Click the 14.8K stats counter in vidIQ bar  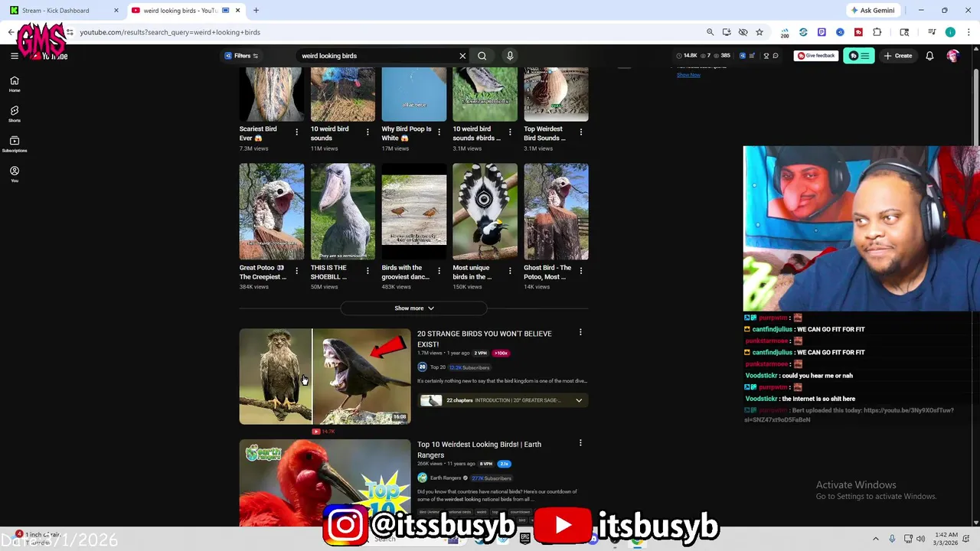[x=688, y=56]
